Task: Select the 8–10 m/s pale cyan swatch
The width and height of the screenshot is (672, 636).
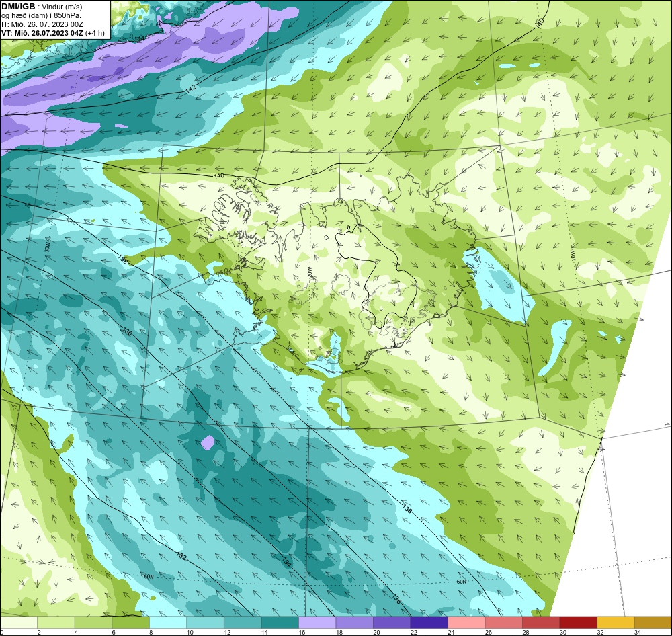Action: pyautogui.click(x=168, y=623)
